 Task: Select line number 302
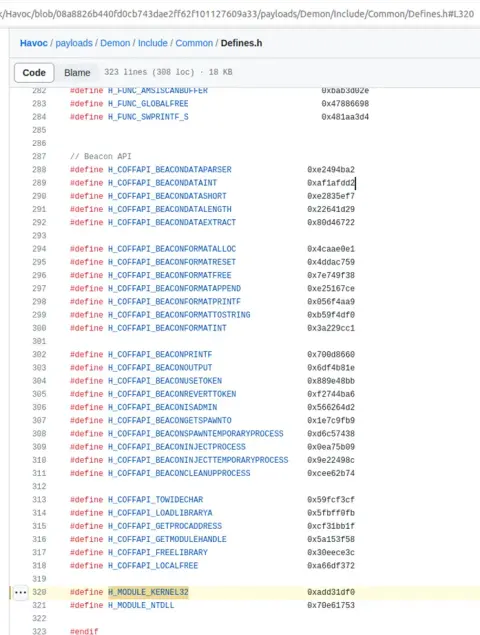pos(39,354)
